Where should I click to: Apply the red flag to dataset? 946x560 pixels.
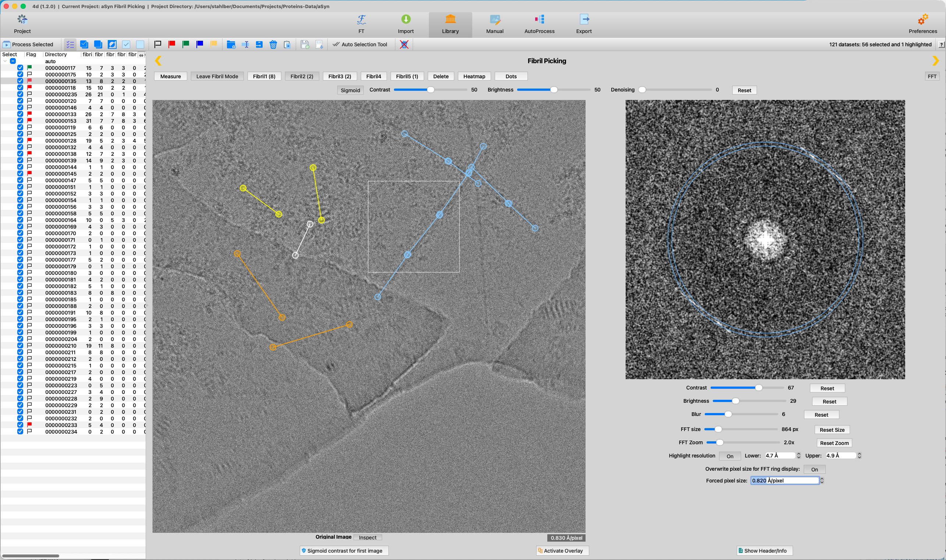tap(172, 44)
